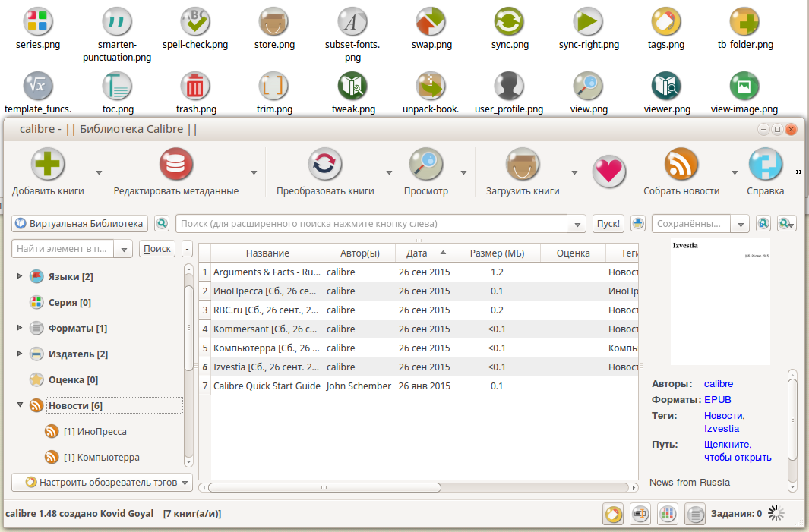Select sync.png file icon
The height and width of the screenshot is (532, 809).
point(509,22)
